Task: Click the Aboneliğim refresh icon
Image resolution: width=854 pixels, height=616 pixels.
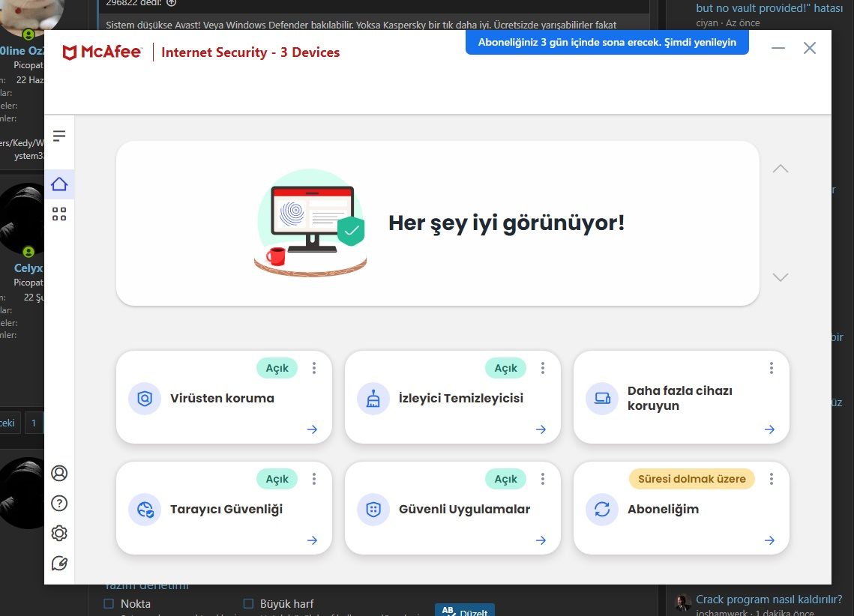Action: [602, 510]
